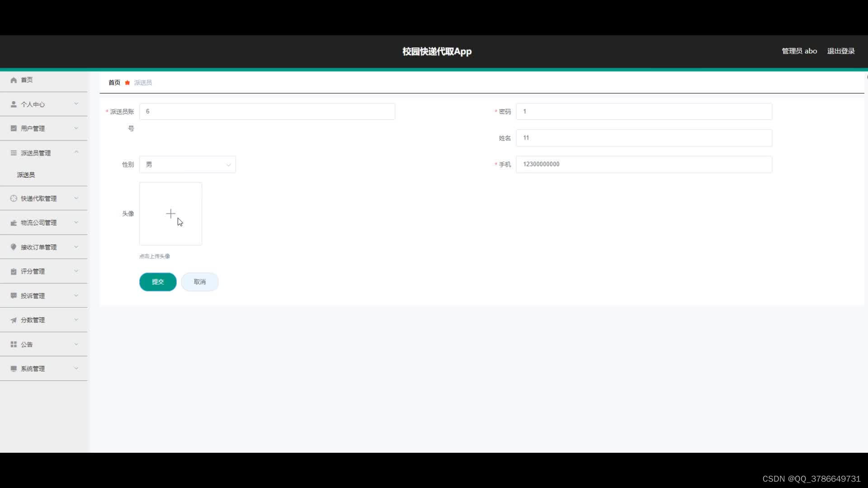Screen dimensions: 868x488
Task: Click the 用户管理 sidebar icon
Action: coord(14,128)
